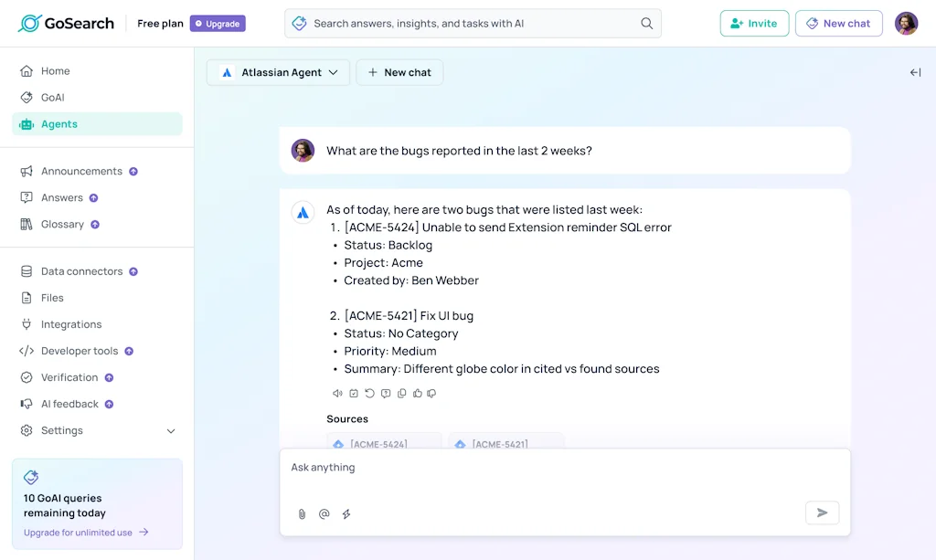
Task: Regenerate the agent's response
Action: click(369, 393)
